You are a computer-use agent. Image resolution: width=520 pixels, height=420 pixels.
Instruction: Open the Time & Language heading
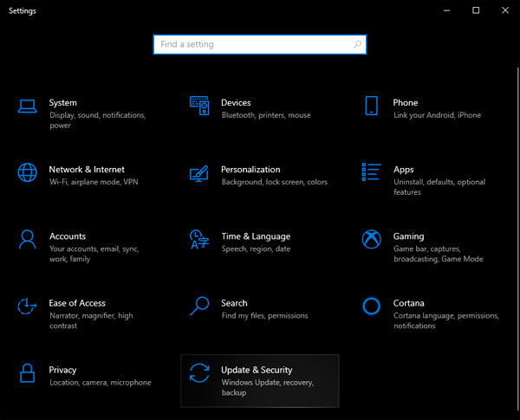[x=256, y=236]
